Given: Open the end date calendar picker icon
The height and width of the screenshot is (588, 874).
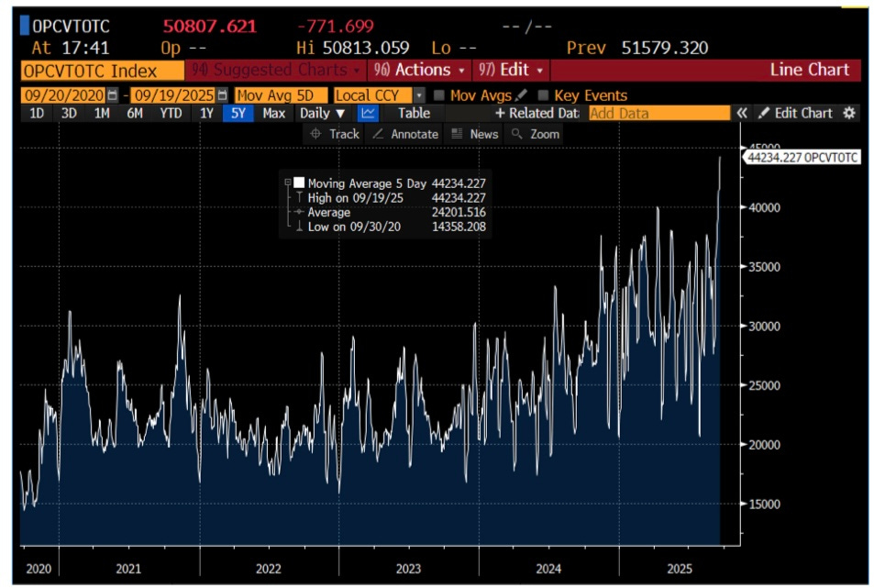Looking at the screenshot, I should (x=223, y=95).
